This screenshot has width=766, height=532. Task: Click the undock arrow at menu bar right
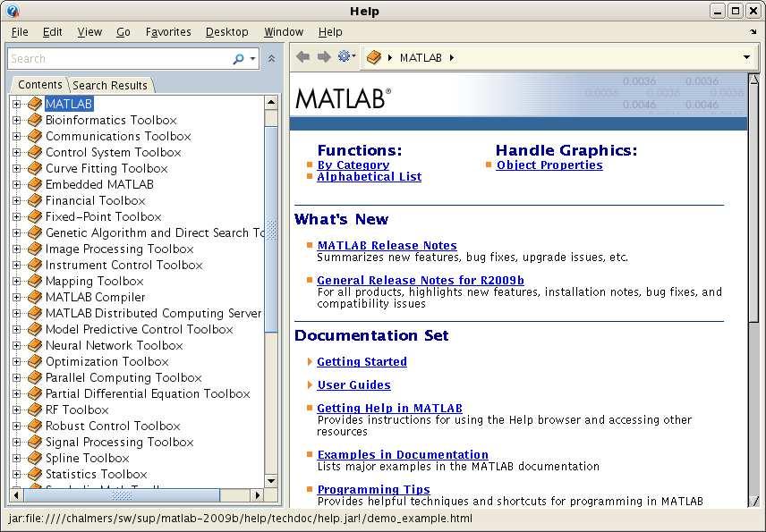click(753, 31)
